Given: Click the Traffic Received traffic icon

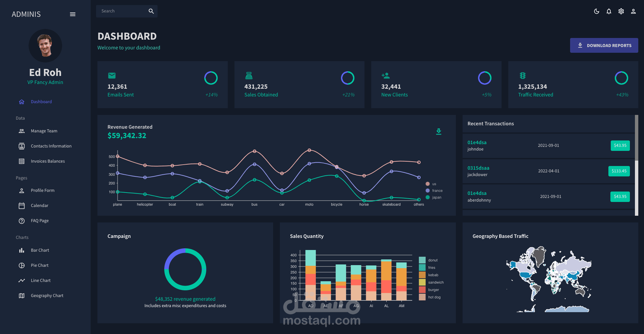Looking at the screenshot, I should [523, 76].
